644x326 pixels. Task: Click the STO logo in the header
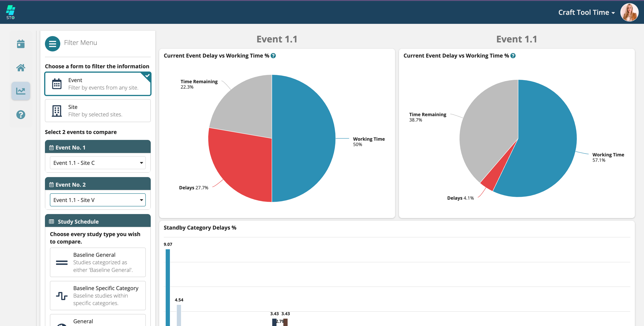(11, 12)
